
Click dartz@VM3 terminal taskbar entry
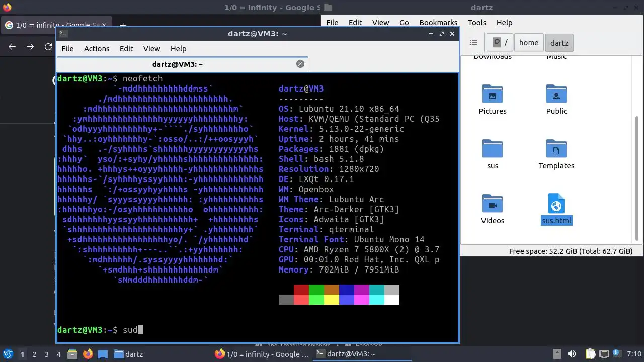363,354
